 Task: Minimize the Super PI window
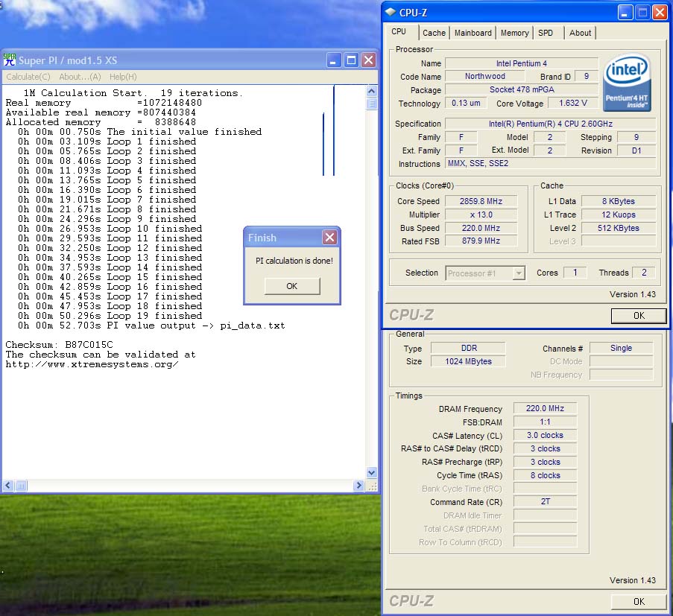click(333, 60)
